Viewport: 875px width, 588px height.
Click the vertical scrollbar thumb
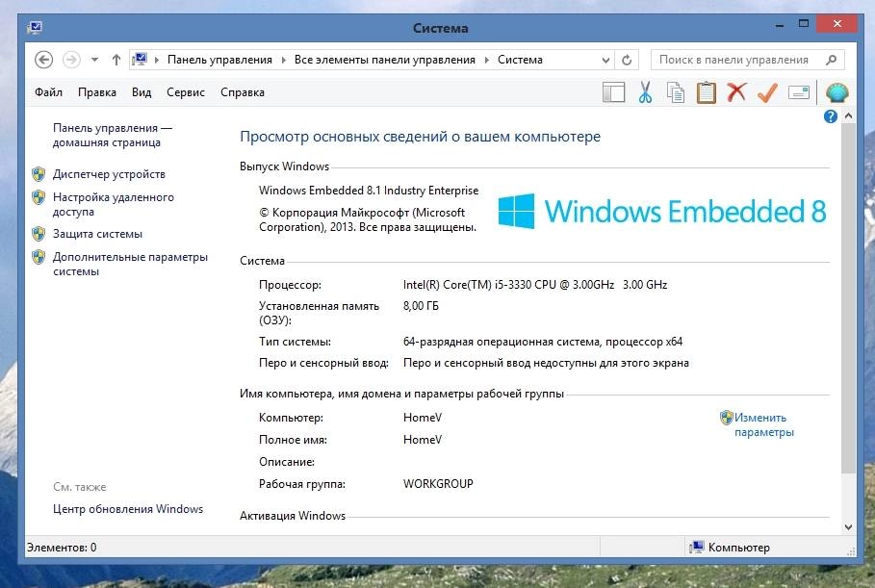click(x=848, y=298)
